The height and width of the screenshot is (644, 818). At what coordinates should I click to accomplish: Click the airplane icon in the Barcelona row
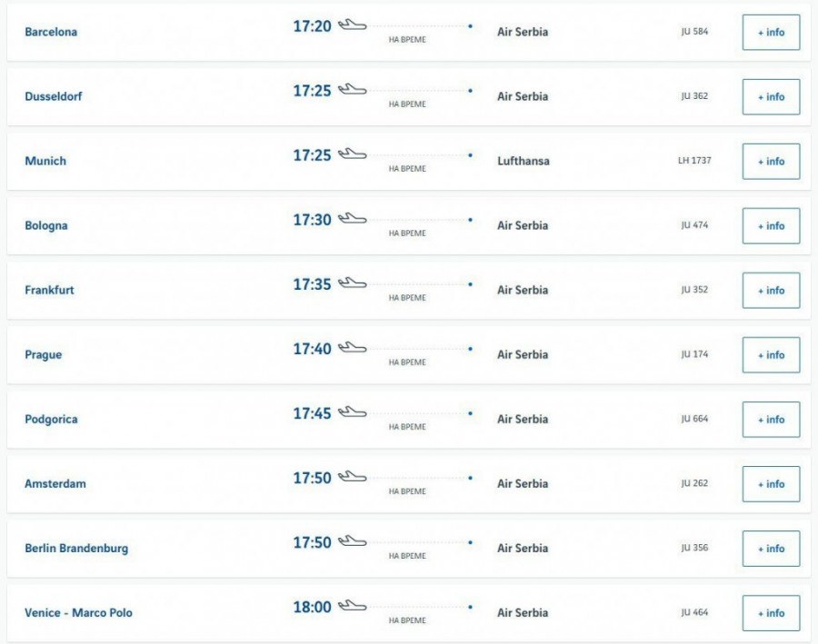click(x=352, y=25)
